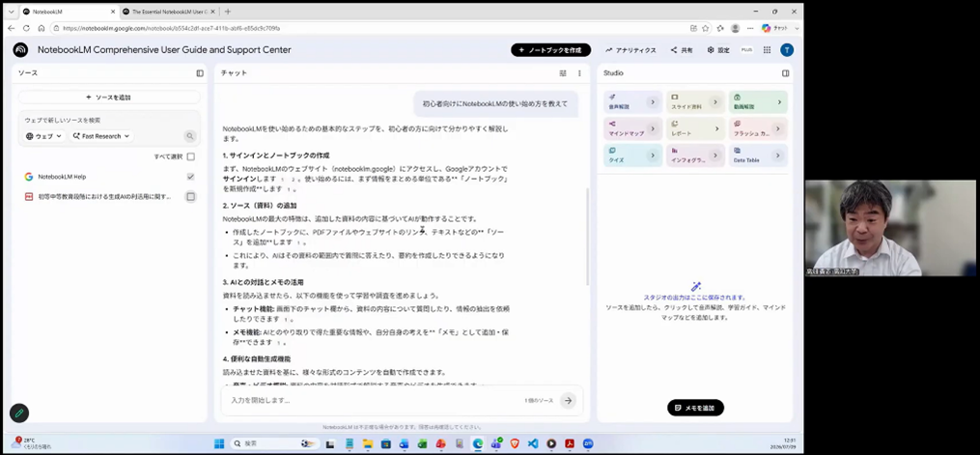Screen dimensions: 980x455
Task: Open Visual Studio Code from the taskbar
Action: (x=533, y=443)
